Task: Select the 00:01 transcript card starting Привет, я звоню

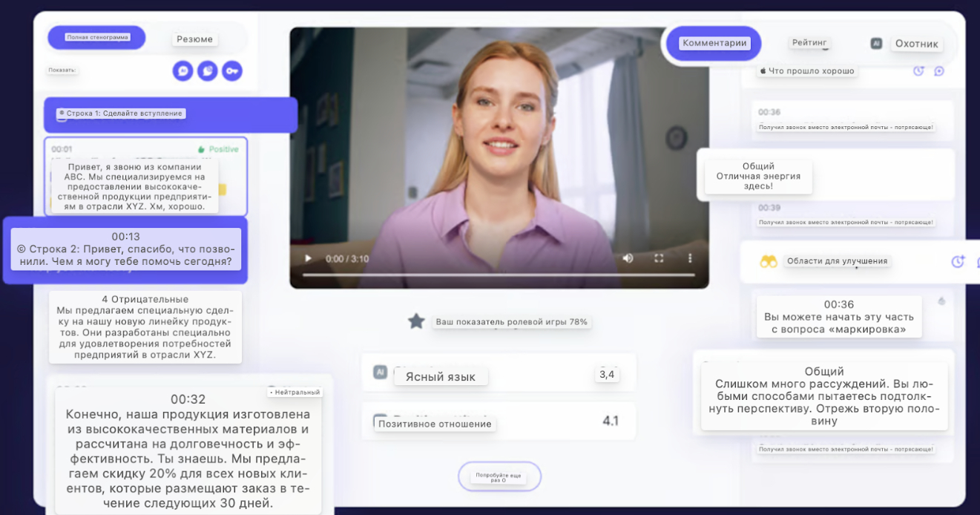Action: point(145,177)
